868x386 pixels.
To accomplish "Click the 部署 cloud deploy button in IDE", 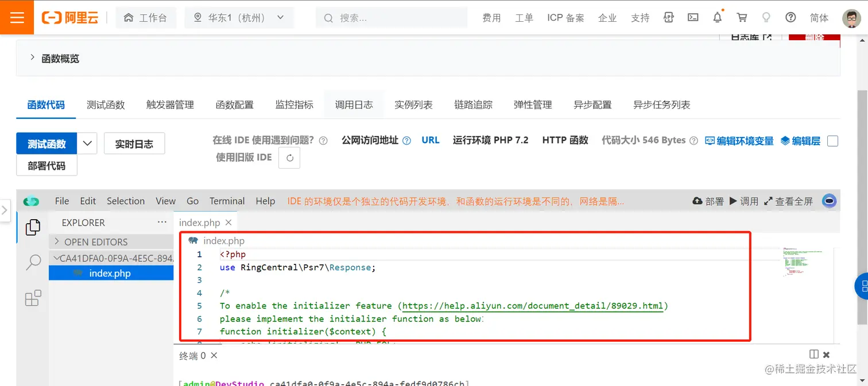I will (708, 201).
